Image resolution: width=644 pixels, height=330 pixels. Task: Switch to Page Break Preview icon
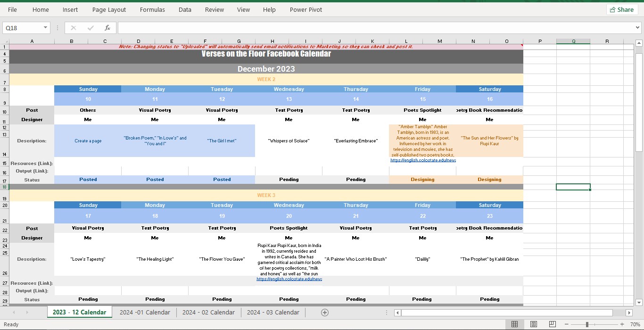tap(553, 324)
